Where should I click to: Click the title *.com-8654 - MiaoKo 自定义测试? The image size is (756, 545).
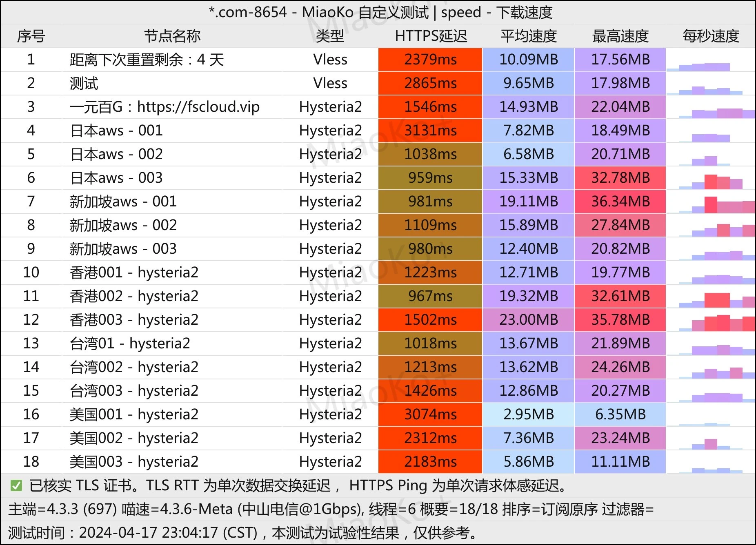click(318, 12)
